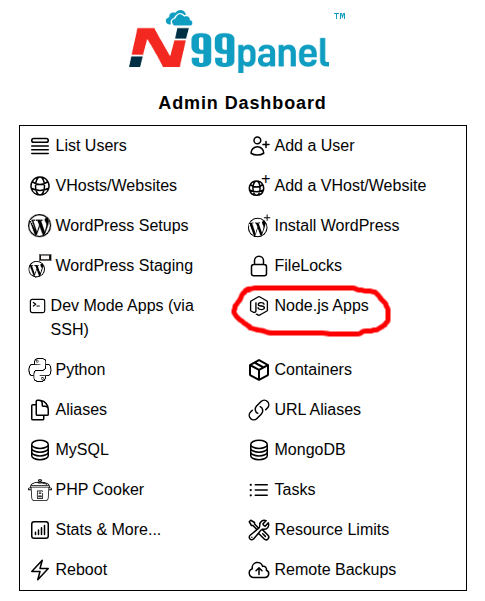Open the MySQL management link
Screen dimensions: 485x601
(x=82, y=450)
